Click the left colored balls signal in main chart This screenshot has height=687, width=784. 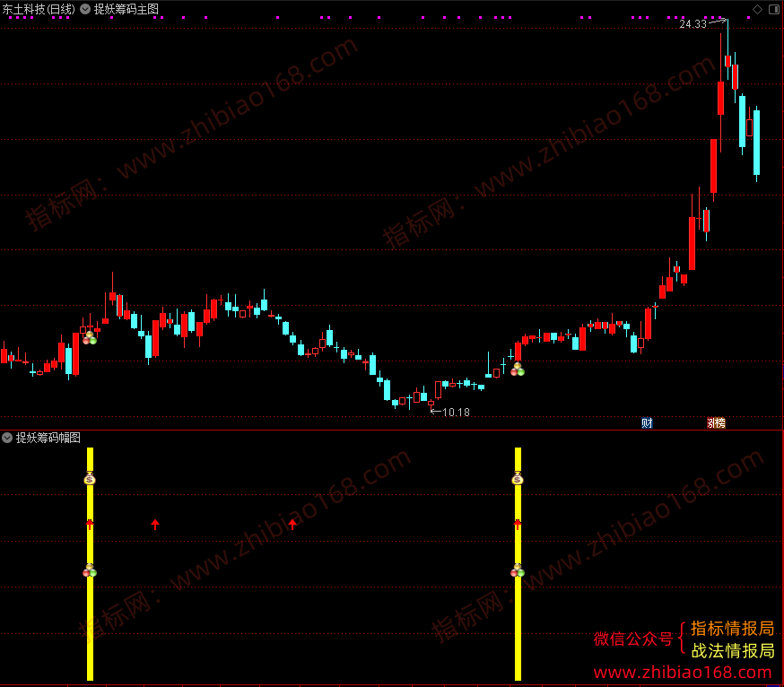(x=90, y=338)
